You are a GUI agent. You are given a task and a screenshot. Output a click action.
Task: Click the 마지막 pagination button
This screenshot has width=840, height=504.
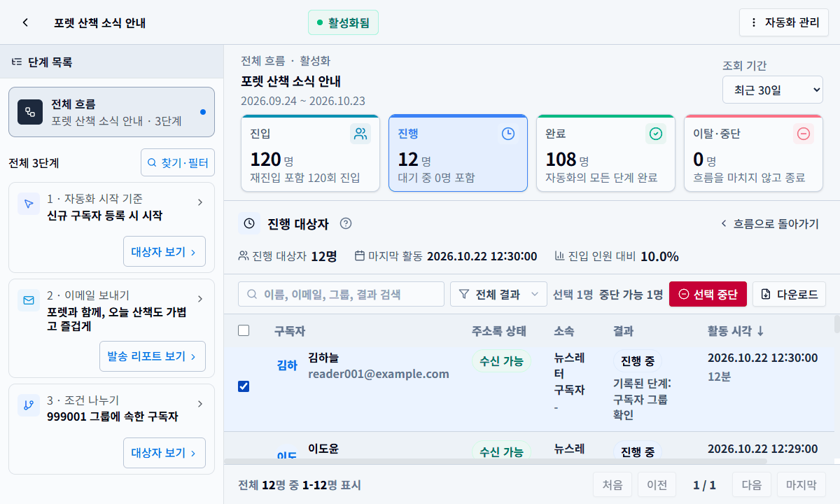pos(801,484)
